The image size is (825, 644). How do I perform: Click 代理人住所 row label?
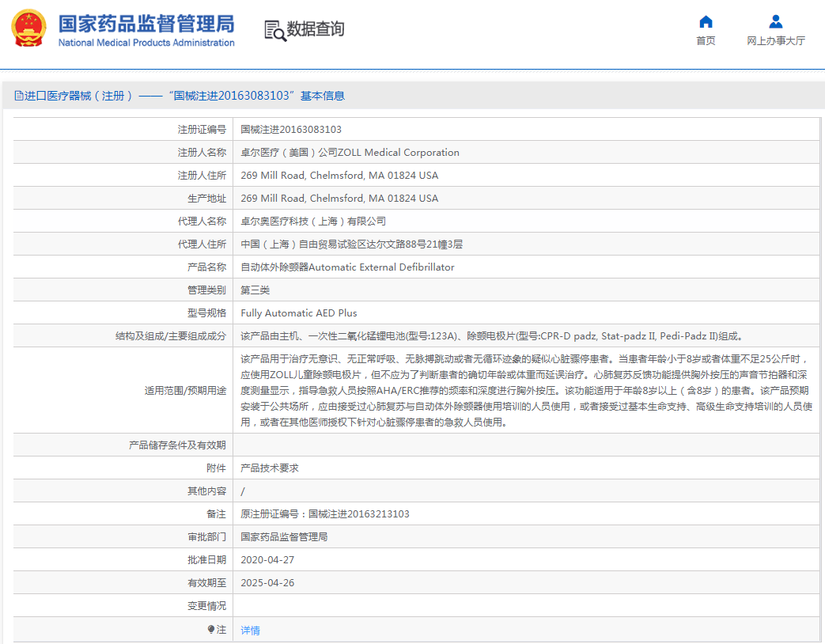[202, 244]
